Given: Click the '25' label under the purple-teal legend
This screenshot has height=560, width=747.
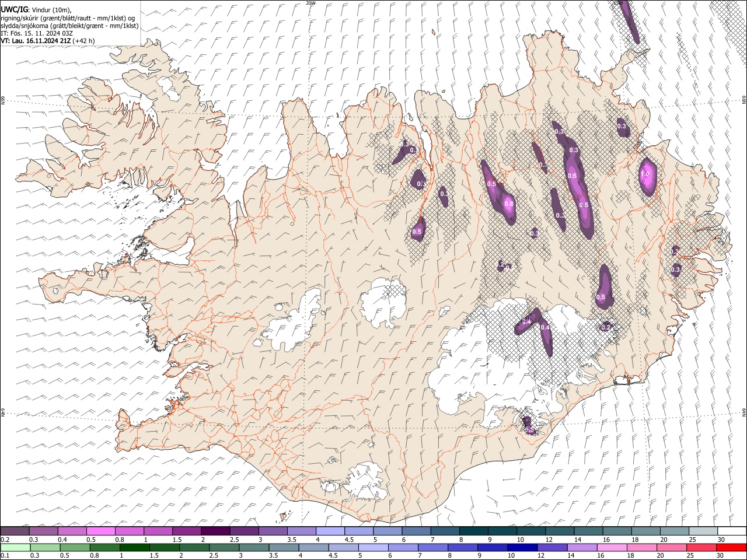Looking at the screenshot, I should click(692, 540).
